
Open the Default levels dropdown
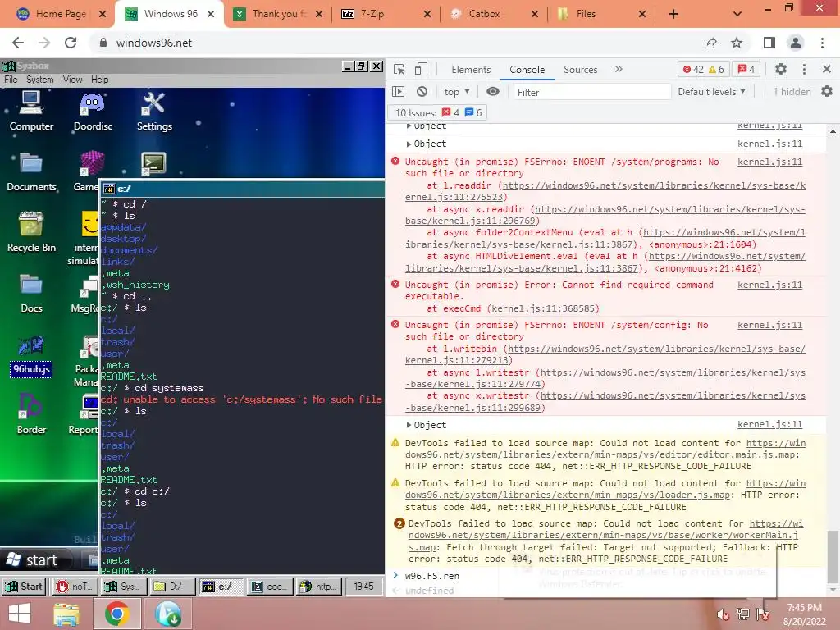tap(711, 92)
